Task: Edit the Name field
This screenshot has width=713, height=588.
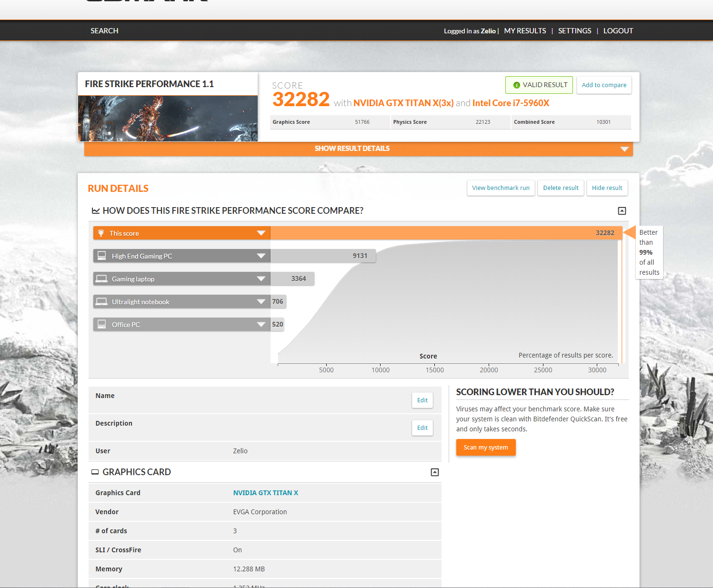Action: 422,400
